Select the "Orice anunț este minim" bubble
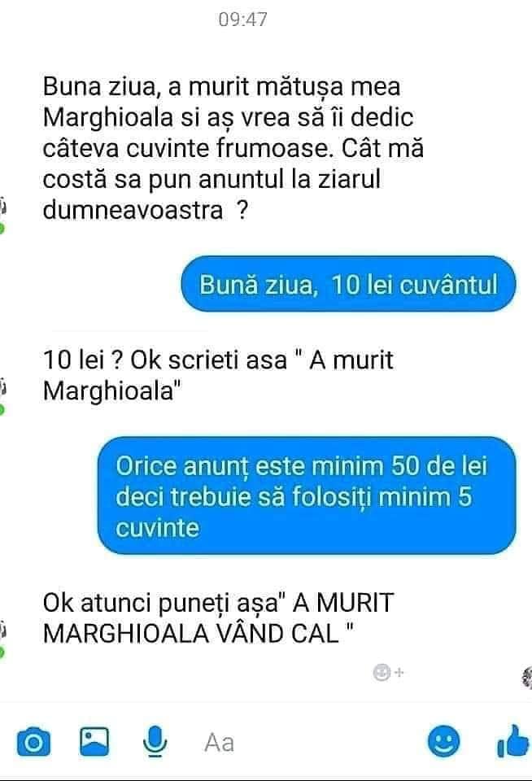Image resolution: width=532 pixels, height=781 pixels. [x=307, y=496]
